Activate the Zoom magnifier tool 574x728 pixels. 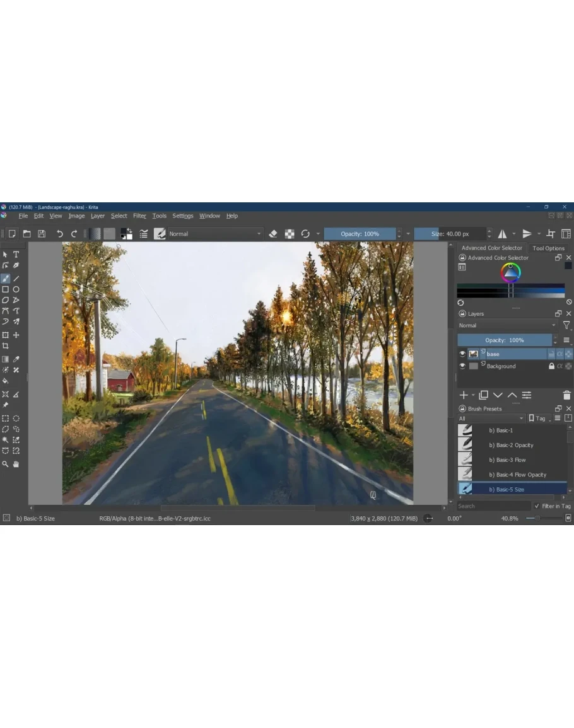6,465
